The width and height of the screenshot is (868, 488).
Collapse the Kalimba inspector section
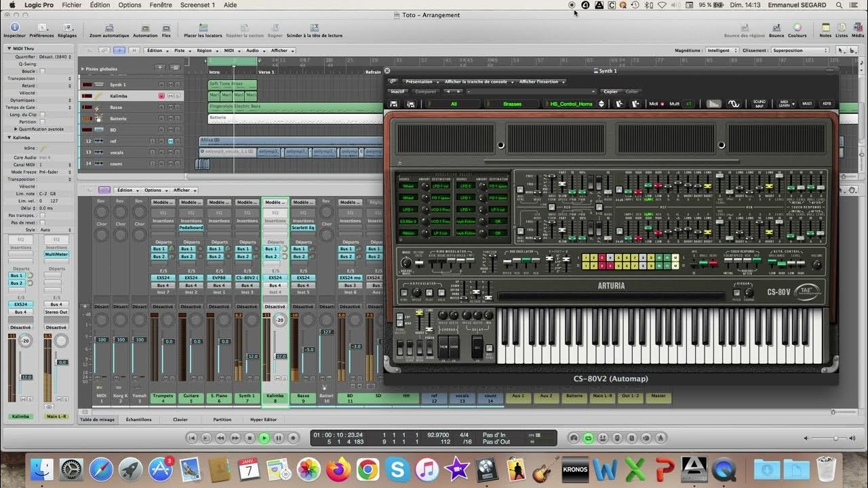click(9, 137)
